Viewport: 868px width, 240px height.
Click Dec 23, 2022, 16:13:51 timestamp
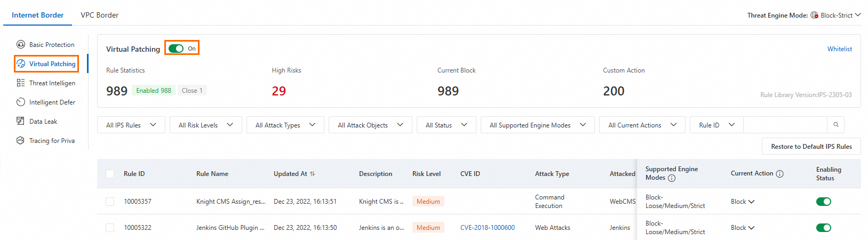pos(305,202)
